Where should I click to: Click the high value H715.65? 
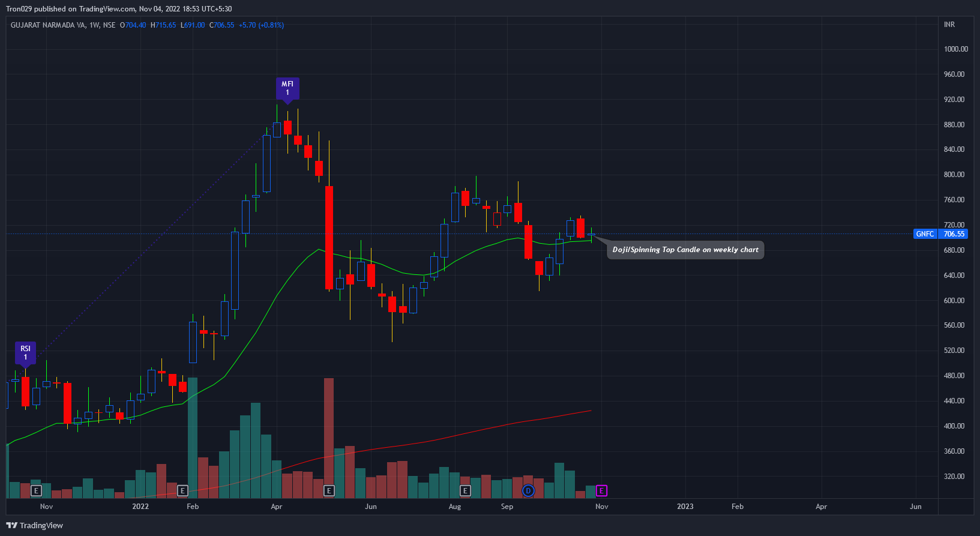[x=163, y=25]
